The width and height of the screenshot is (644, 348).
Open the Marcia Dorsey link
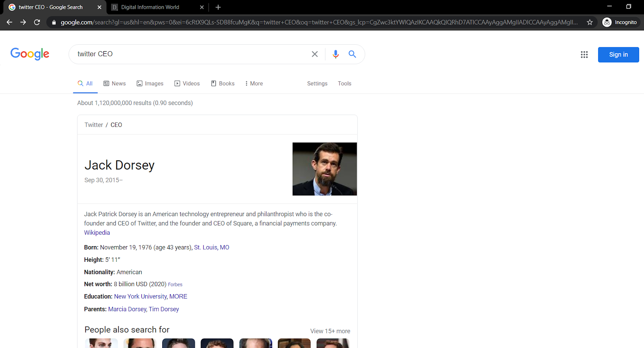coord(127,309)
